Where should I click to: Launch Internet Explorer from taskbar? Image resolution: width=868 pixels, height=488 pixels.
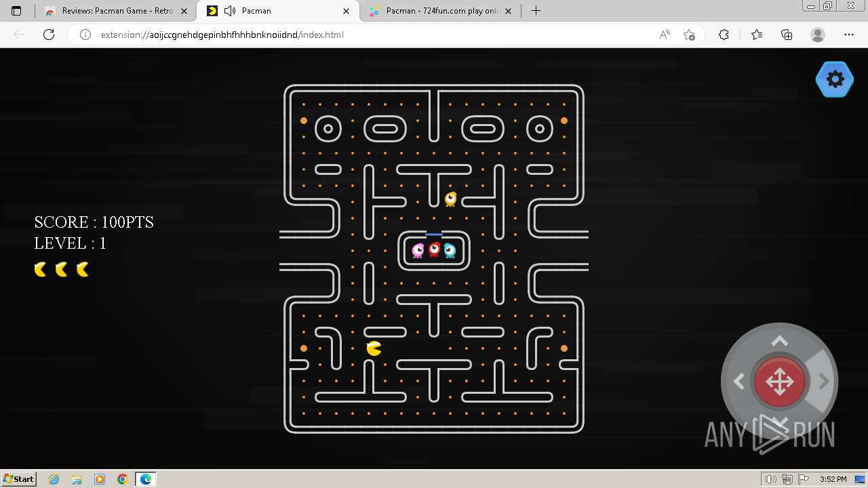54,479
